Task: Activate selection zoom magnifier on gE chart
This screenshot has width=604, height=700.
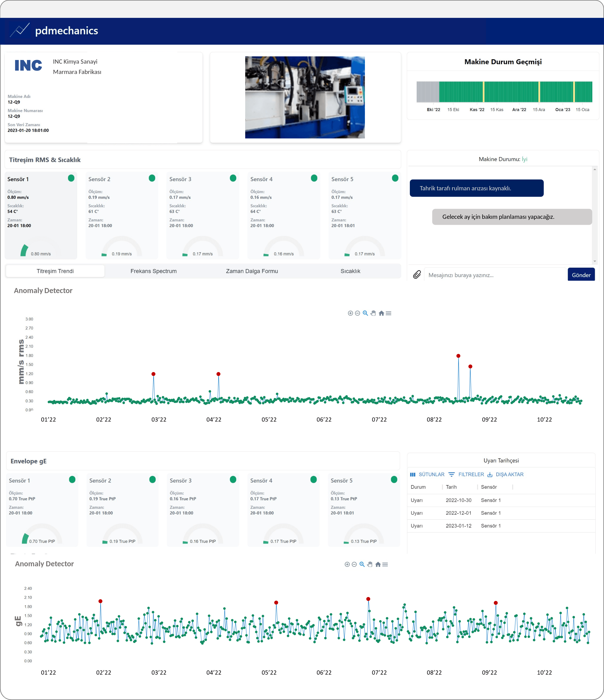Action: click(362, 564)
